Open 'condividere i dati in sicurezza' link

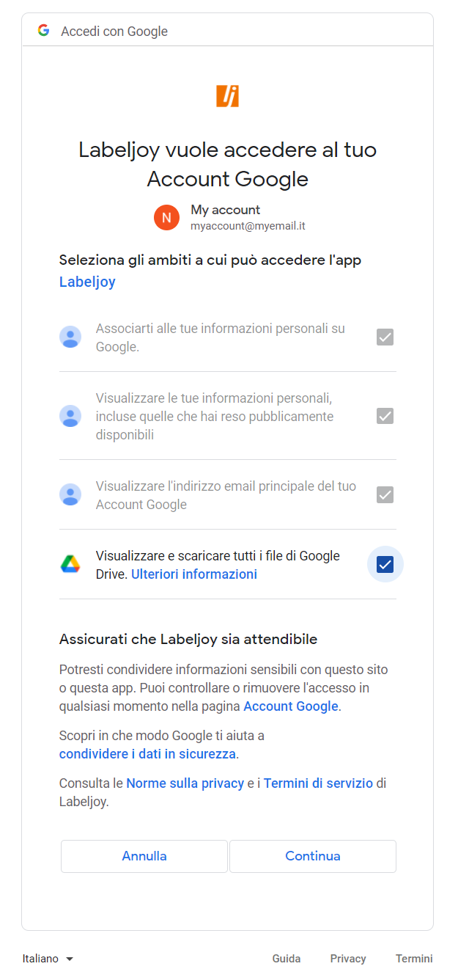pyautogui.click(x=147, y=754)
